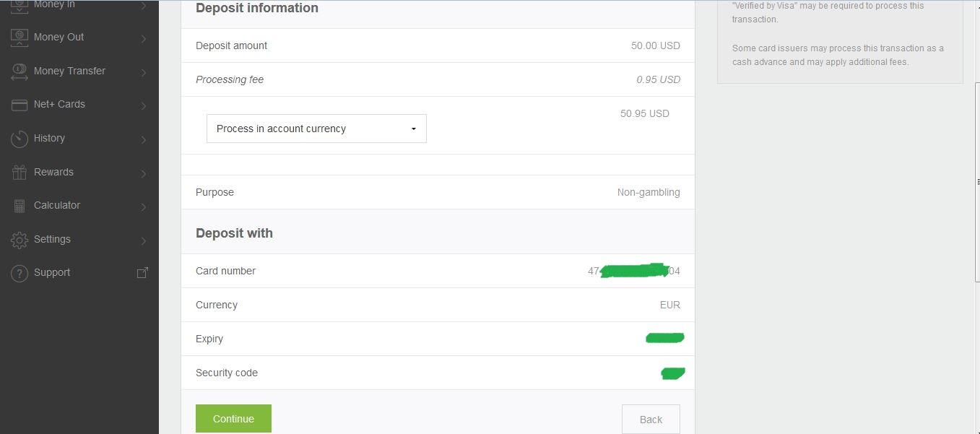Open the Money Transfer menu item

[x=69, y=71]
